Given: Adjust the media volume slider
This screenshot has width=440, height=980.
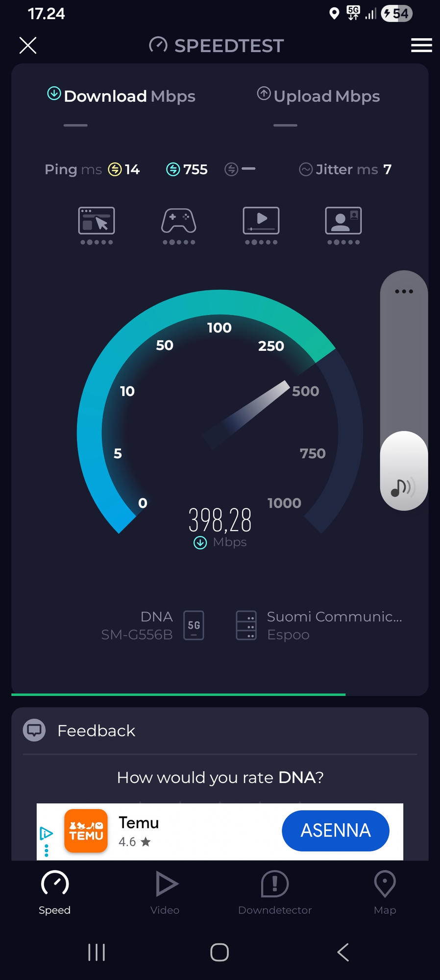Looking at the screenshot, I should [404, 391].
